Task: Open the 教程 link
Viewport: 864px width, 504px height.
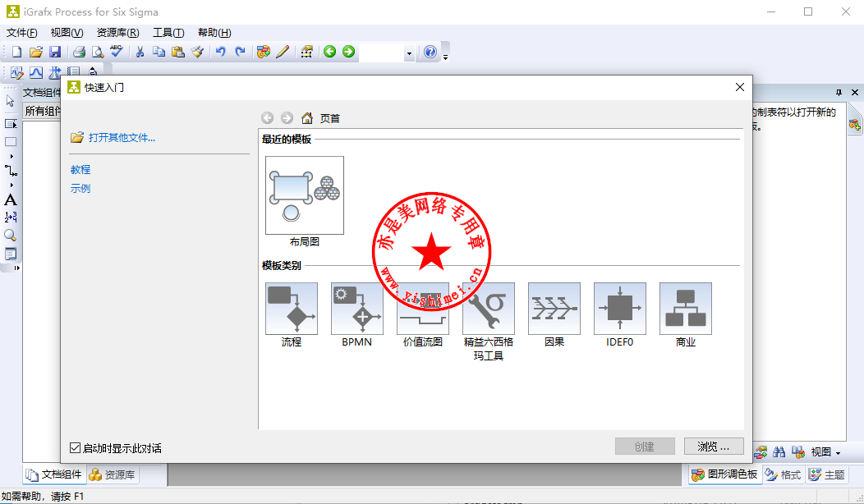Action: pyautogui.click(x=80, y=170)
